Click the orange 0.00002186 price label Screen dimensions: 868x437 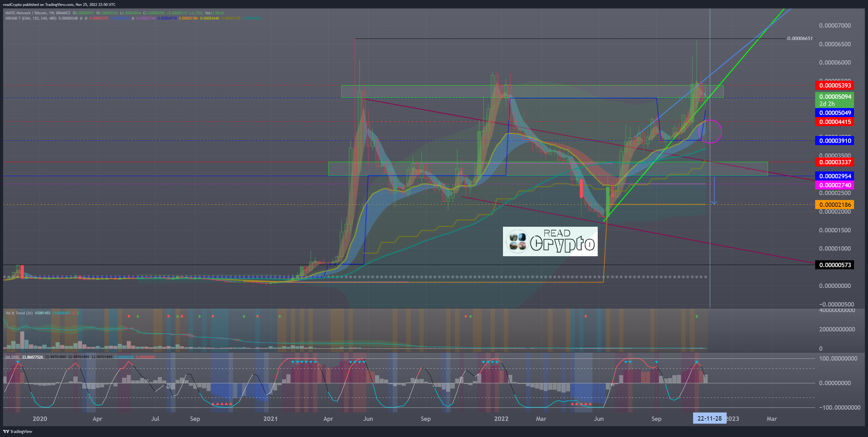[x=834, y=205]
